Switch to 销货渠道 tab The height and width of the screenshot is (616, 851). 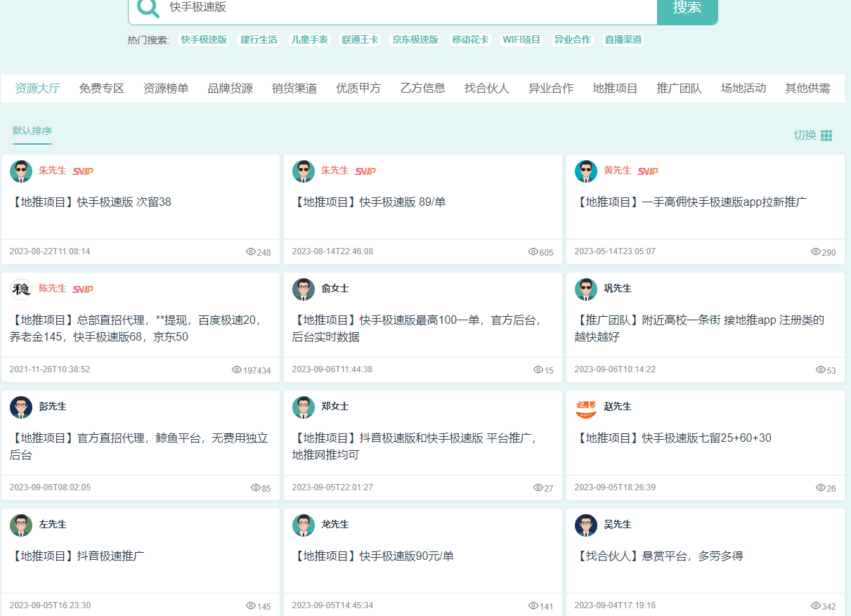[x=294, y=89]
